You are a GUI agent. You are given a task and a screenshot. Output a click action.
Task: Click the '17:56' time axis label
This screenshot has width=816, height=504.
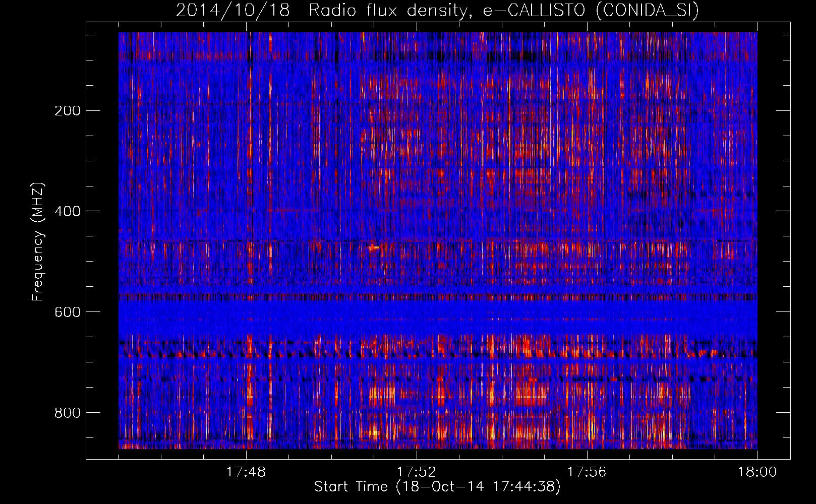(587, 472)
